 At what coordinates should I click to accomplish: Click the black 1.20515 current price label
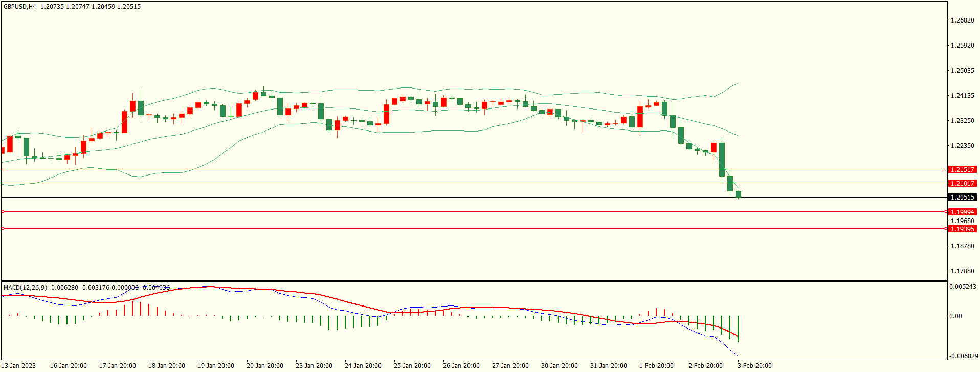[962, 197]
